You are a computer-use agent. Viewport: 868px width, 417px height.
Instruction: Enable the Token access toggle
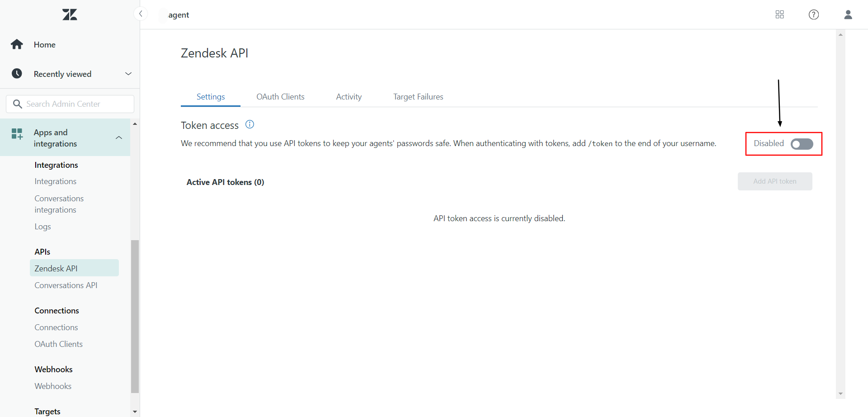click(802, 144)
